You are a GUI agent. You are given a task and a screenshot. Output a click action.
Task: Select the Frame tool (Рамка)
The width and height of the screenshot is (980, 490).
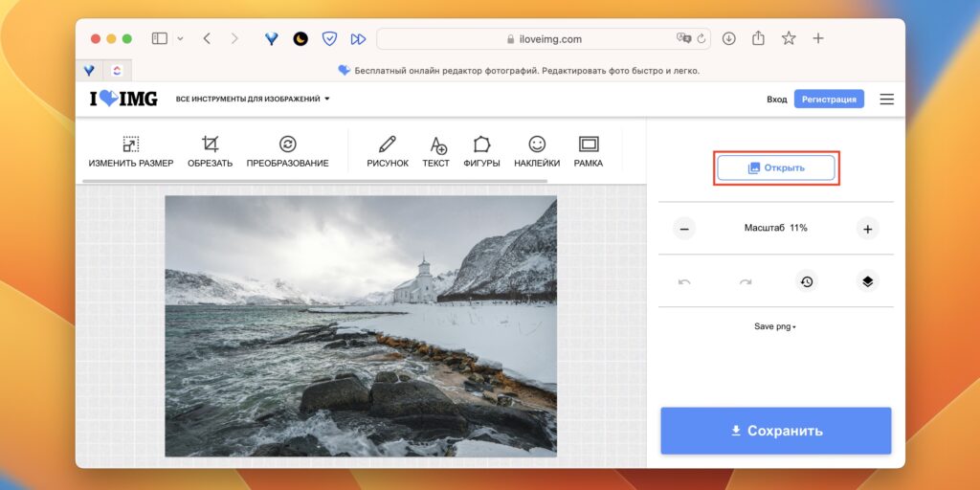[x=589, y=152]
